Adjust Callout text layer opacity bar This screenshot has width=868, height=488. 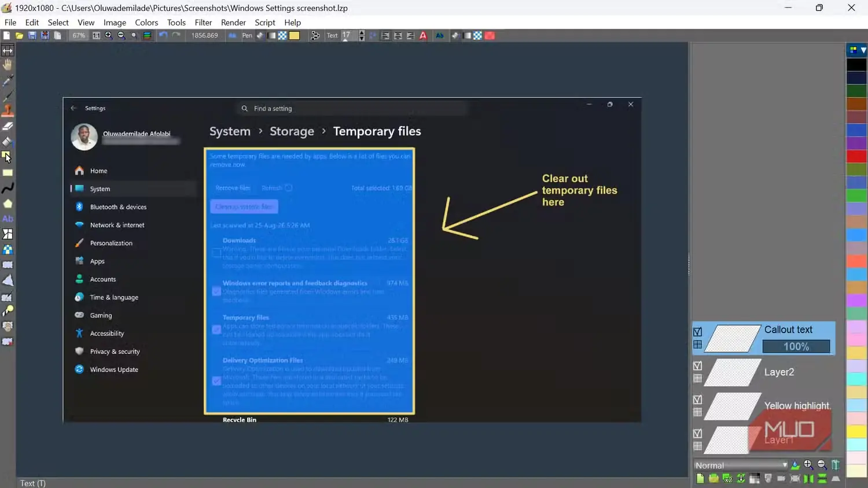click(x=796, y=346)
